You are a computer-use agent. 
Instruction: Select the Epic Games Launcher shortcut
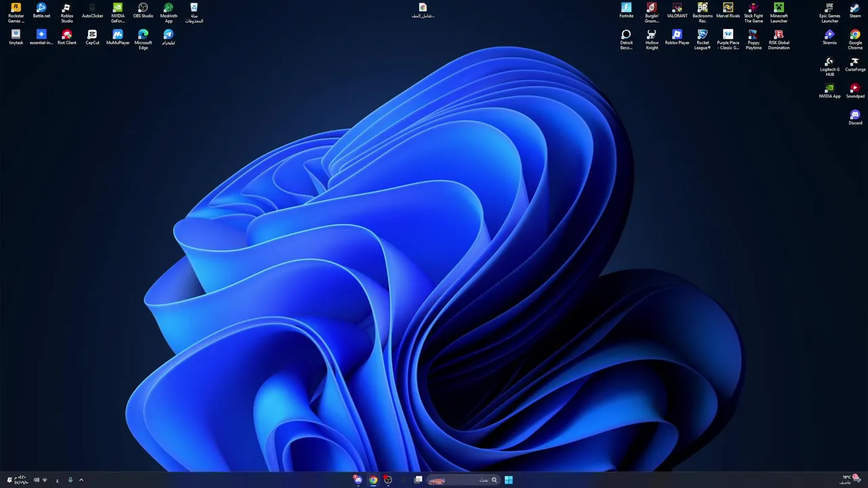[829, 13]
